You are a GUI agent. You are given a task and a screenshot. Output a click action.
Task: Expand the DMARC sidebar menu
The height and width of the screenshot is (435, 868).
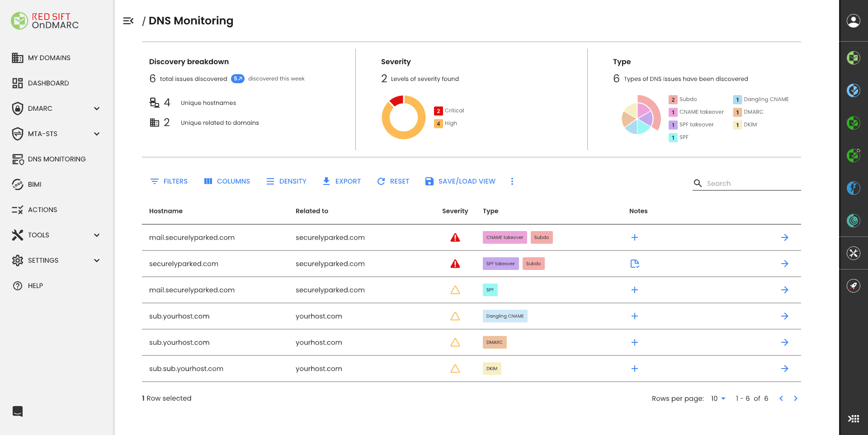(x=96, y=109)
